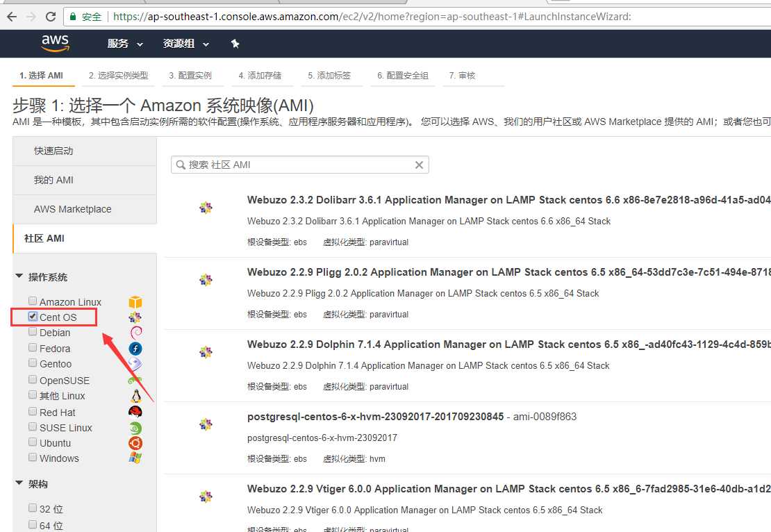The width and height of the screenshot is (771, 532).
Task: Uncheck the Cent OS checkbox
Action: pyautogui.click(x=33, y=316)
